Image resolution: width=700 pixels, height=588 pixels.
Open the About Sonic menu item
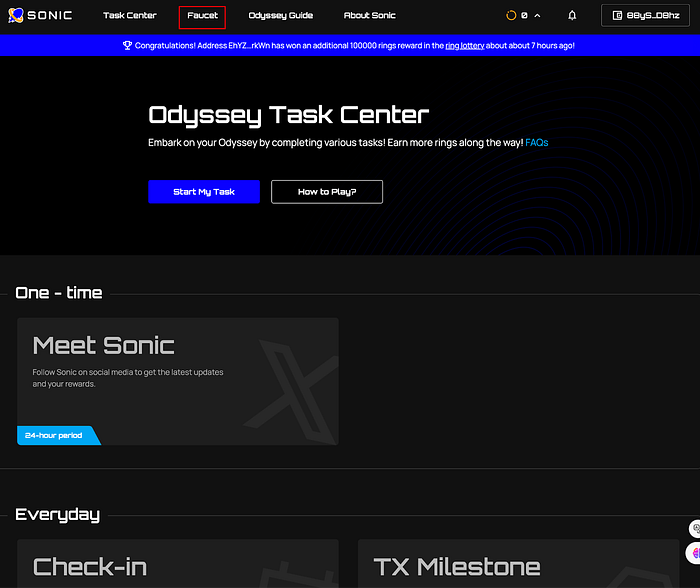tap(369, 16)
